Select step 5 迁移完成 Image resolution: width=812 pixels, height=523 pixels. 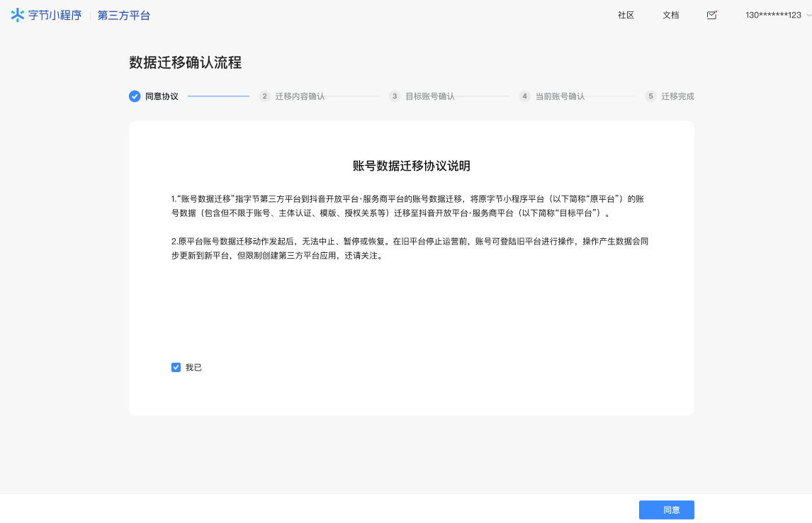pos(670,96)
